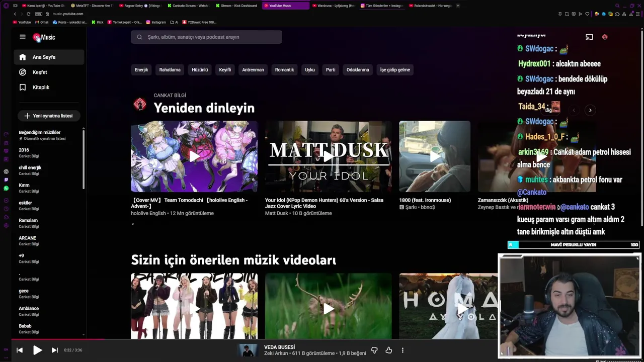Select the Enerjik mood chip
Screen dimensions: 644x362
(141, 70)
